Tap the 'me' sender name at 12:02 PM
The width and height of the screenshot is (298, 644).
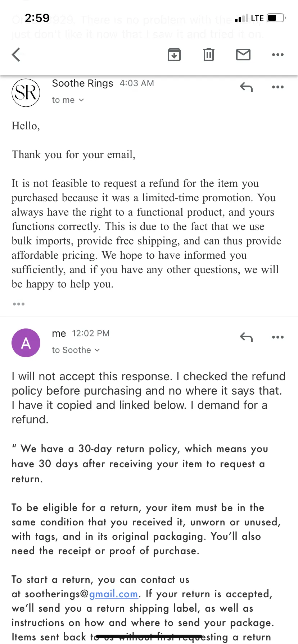click(59, 333)
